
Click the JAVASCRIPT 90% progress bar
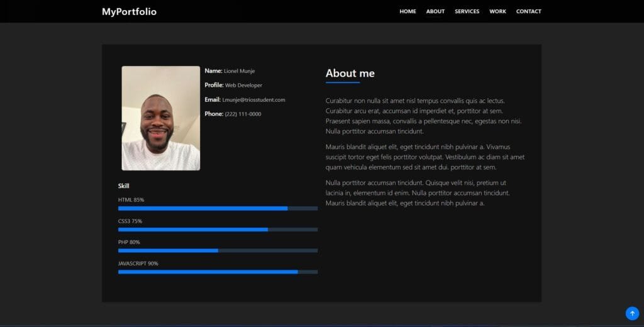click(218, 272)
